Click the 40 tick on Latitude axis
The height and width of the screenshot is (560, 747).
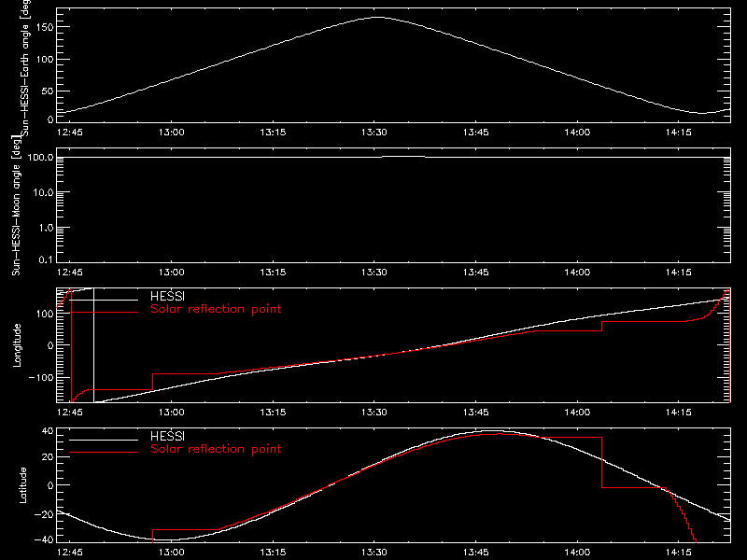(x=48, y=431)
